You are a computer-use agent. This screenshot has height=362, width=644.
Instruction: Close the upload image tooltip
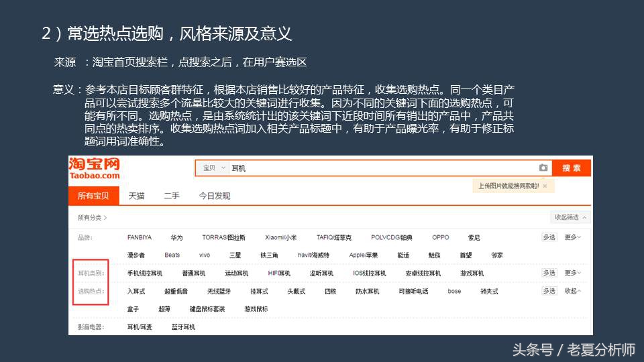pyautogui.click(x=545, y=186)
